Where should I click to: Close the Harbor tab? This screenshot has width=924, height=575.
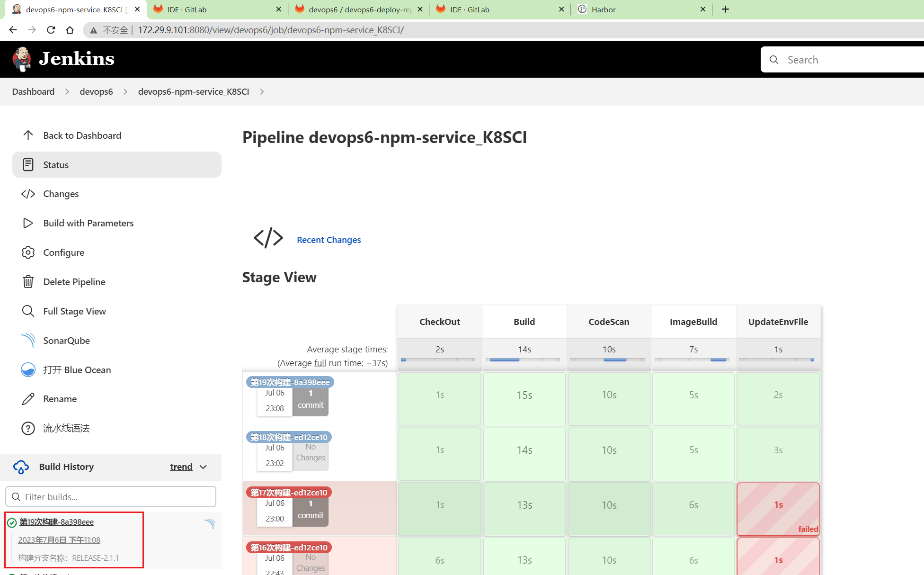(702, 9)
